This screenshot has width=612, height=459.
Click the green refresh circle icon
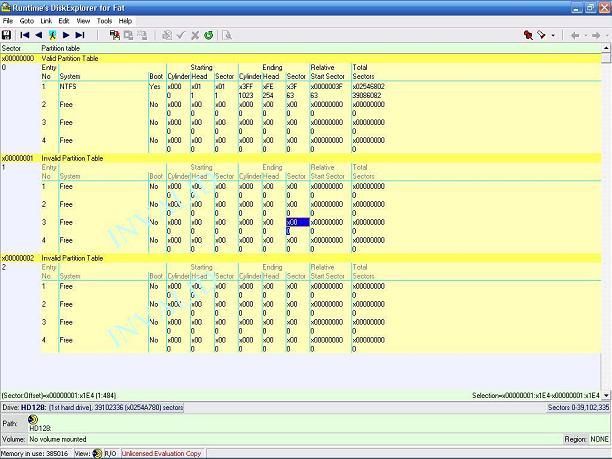pyautogui.click(x=209, y=35)
